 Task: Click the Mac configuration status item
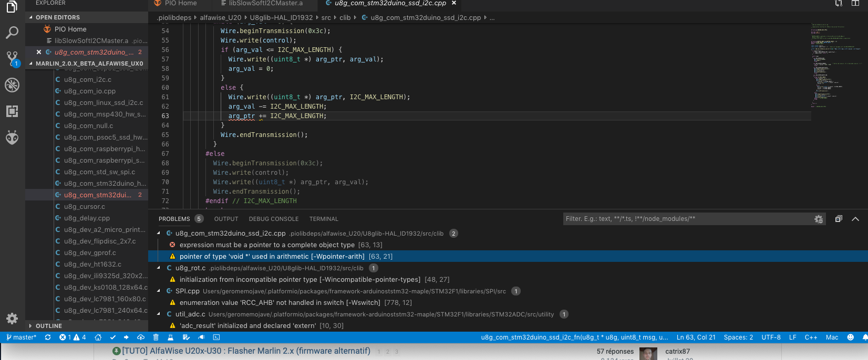coord(832,337)
